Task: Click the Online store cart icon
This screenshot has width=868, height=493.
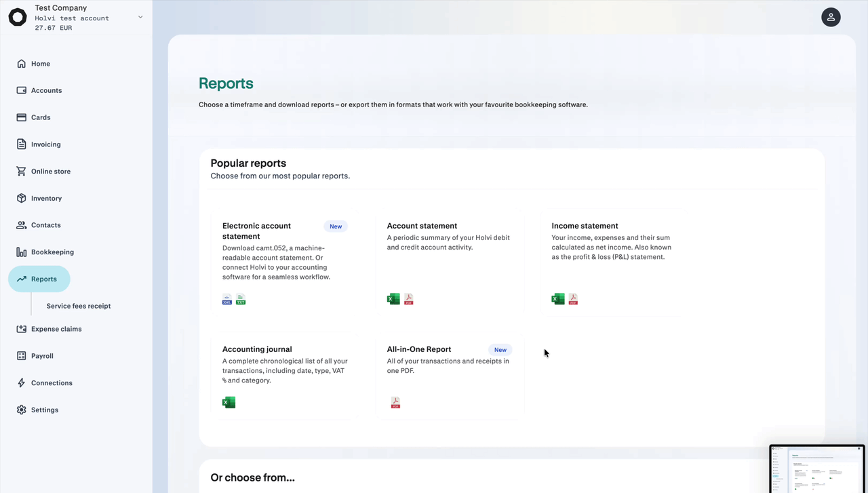Action: [x=21, y=172]
